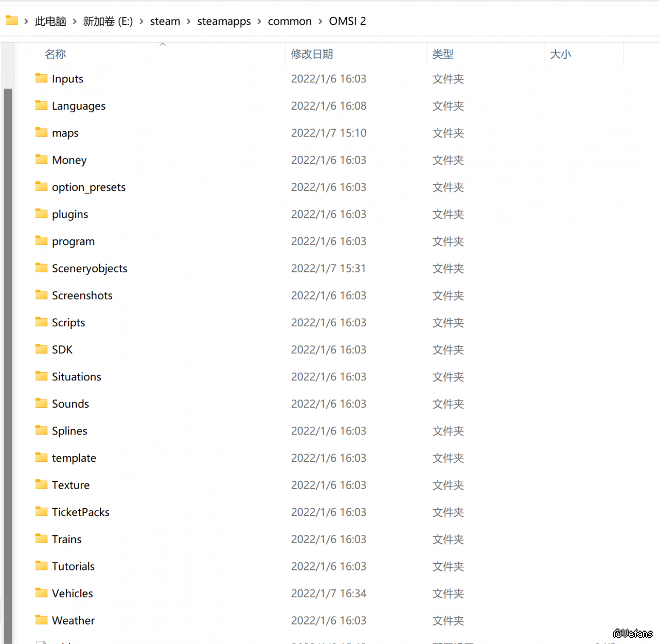
Task: Click the modified date in the Weather row
Action: point(329,620)
